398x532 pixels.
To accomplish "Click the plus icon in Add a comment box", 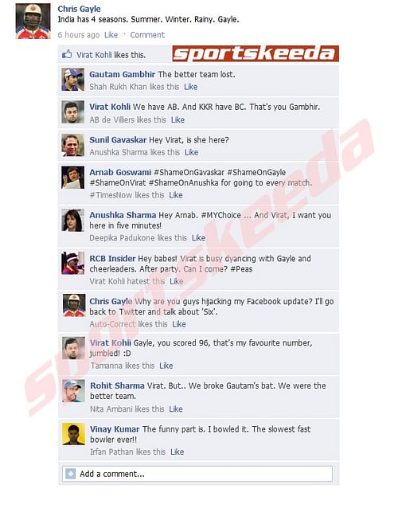I will click(71, 474).
